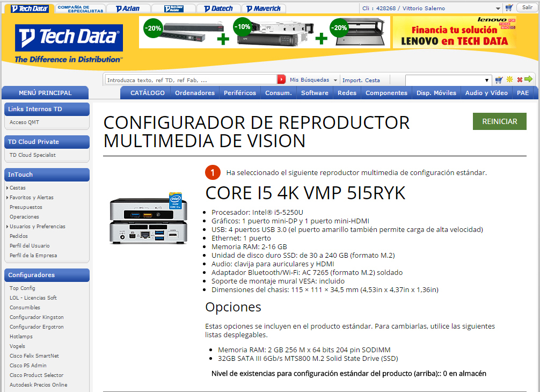Click the blue cart icon in toolbar
The image size is (540, 392).
[x=499, y=80]
